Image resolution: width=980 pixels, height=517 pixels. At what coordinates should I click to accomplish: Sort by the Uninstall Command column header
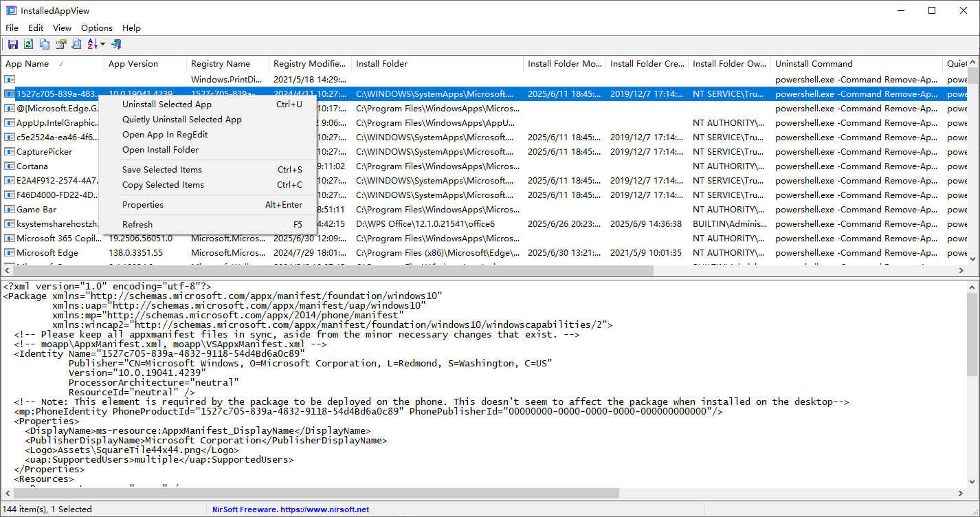[856, 64]
